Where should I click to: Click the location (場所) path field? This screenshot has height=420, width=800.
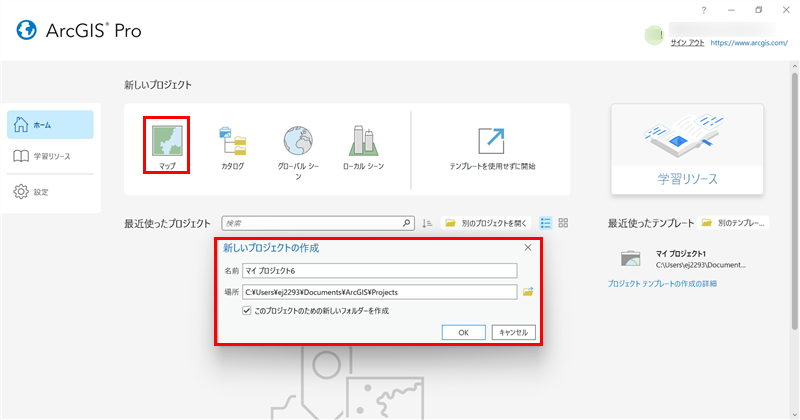[x=380, y=292]
